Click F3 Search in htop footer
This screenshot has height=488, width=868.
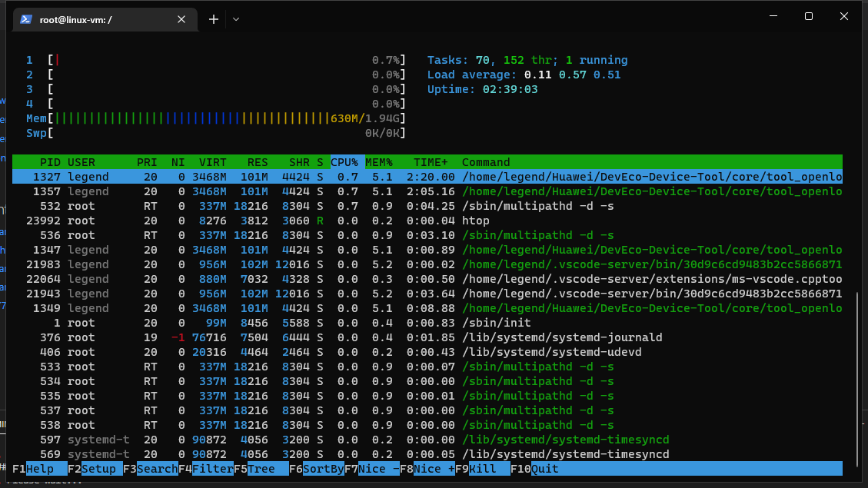tap(151, 469)
